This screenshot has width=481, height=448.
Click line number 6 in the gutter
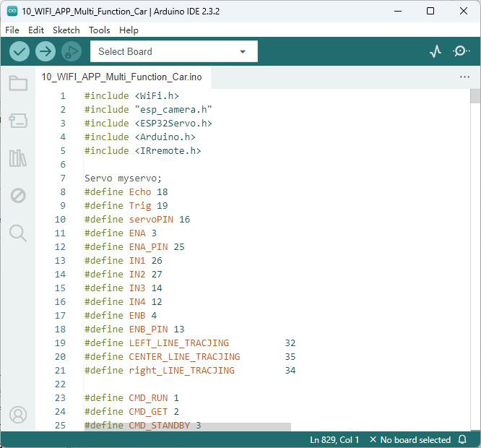(x=63, y=165)
